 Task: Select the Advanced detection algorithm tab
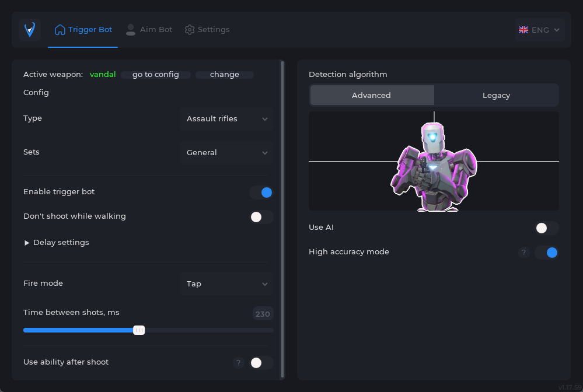click(x=372, y=96)
